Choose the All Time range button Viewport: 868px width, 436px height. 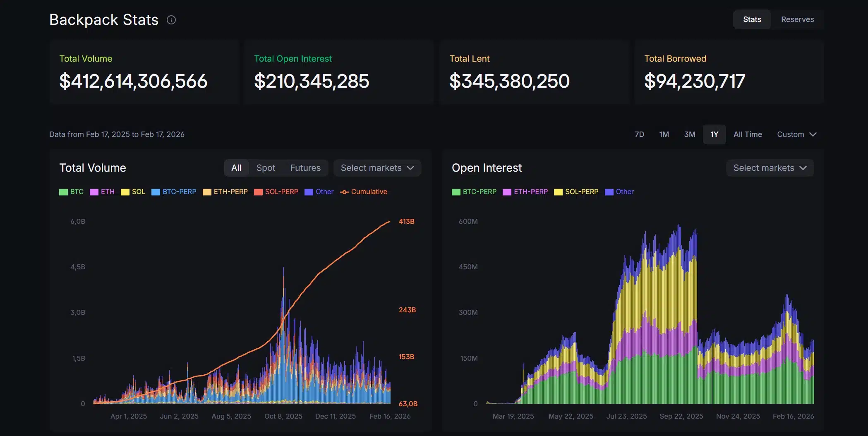748,134
